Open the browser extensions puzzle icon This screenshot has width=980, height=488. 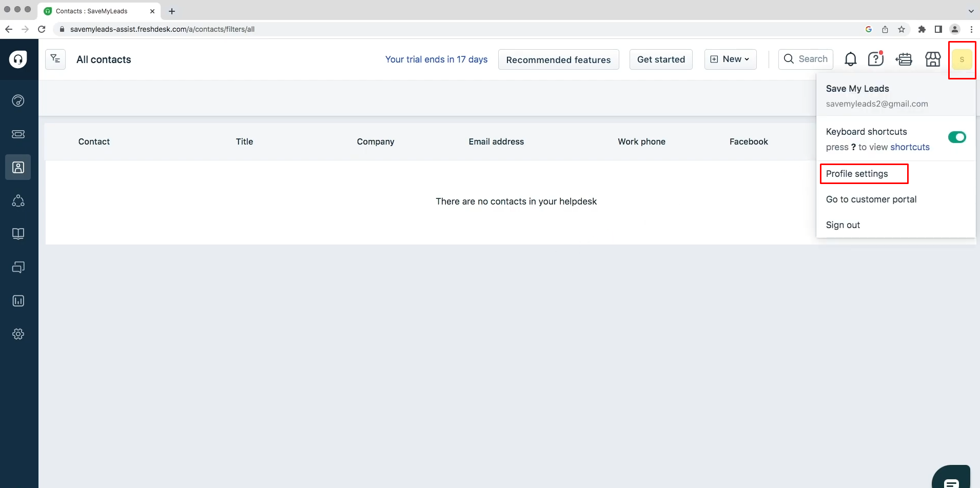point(922,29)
